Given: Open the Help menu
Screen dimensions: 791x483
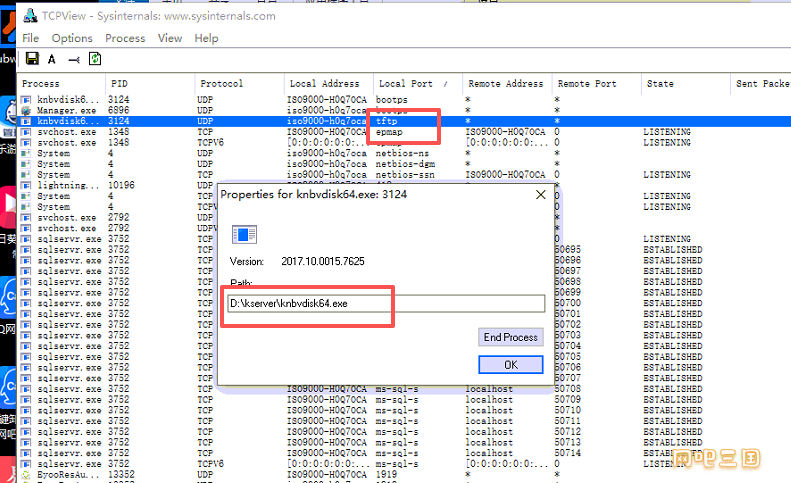Looking at the screenshot, I should 207,38.
